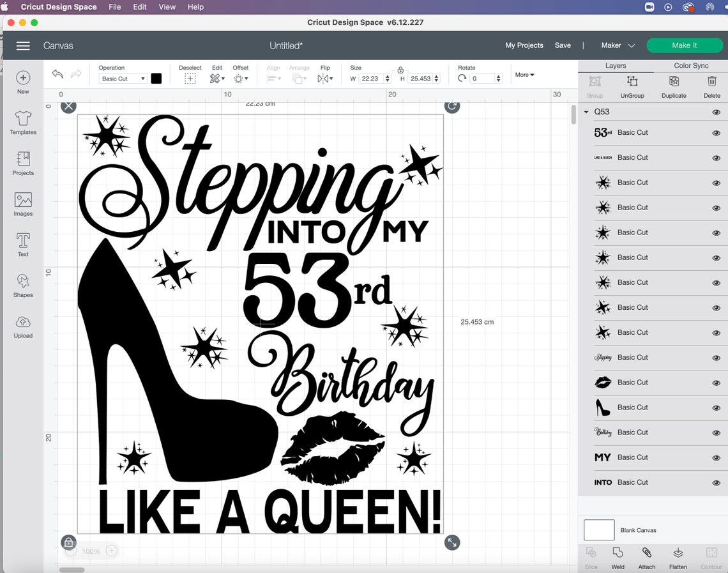
Task: Open the Operation Basic Cut dropdown
Action: click(123, 79)
